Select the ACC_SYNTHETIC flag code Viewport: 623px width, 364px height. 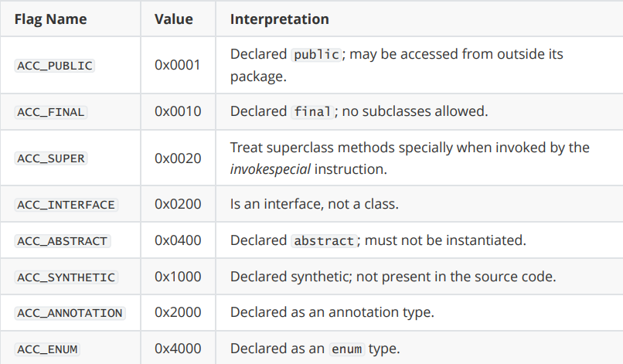[66, 277]
